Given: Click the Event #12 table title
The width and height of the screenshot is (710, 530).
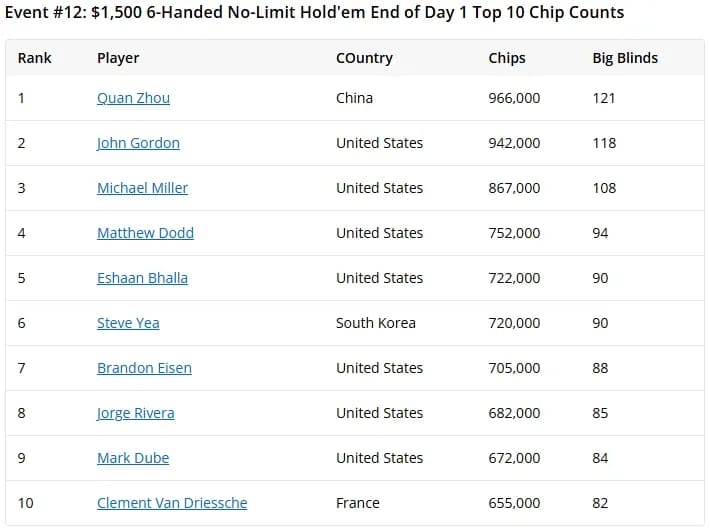Looking at the screenshot, I should 314,13.
